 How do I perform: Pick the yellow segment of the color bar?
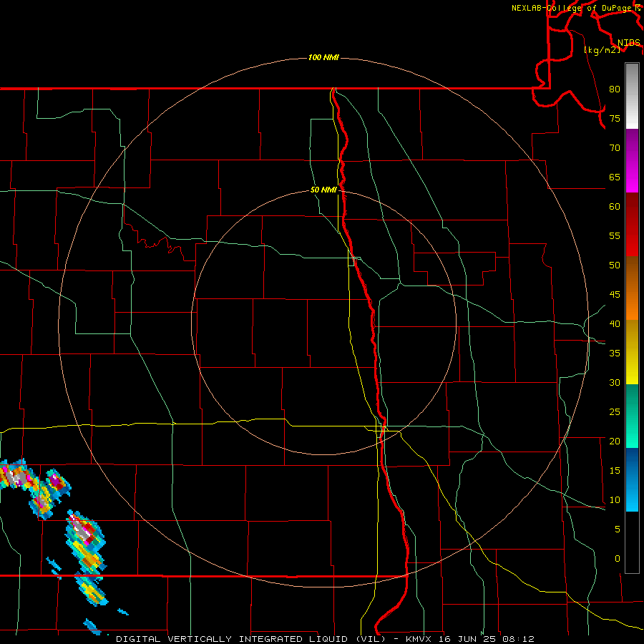(632, 352)
